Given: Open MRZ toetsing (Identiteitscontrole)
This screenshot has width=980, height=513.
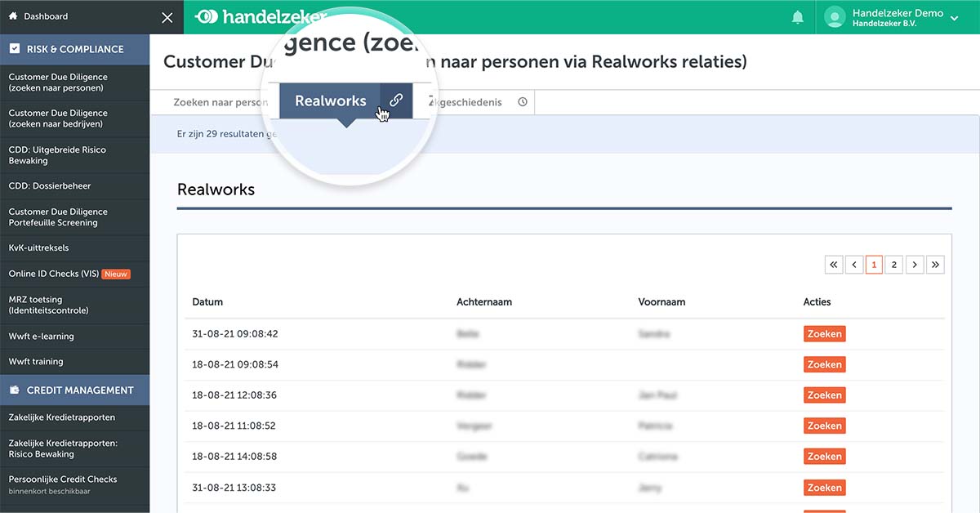Looking at the screenshot, I should point(75,305).
